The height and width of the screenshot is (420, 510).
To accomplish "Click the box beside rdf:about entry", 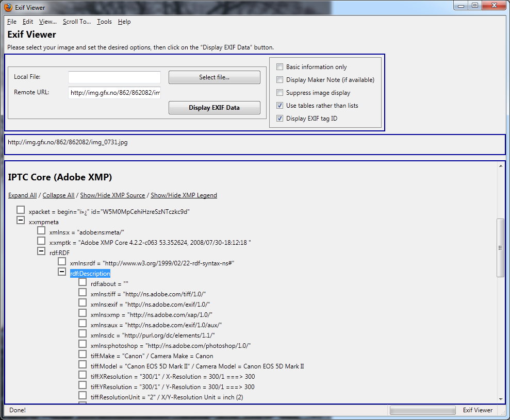I will point(83,282).
